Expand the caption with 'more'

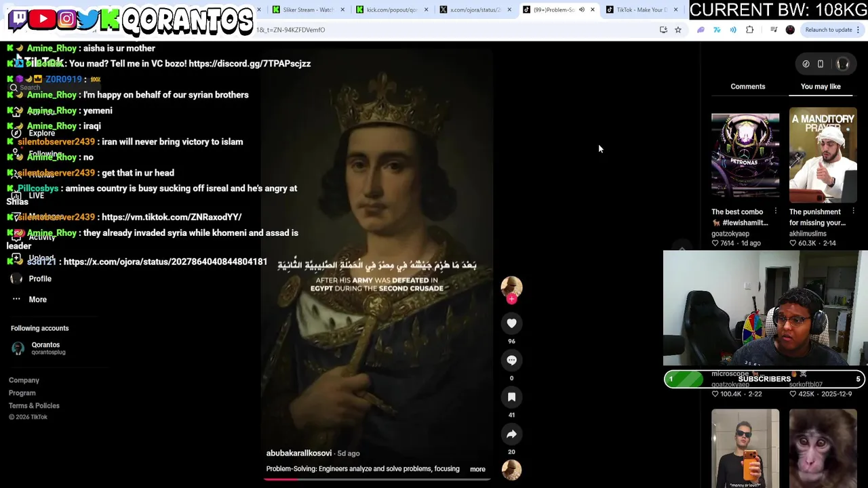[x=477, y=469]
